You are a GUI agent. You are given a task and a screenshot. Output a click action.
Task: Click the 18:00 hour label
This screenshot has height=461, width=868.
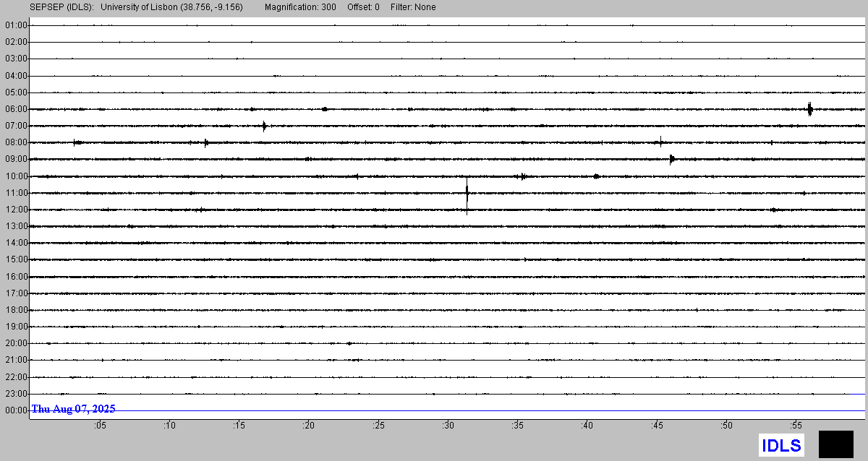[x=15, y=310]
